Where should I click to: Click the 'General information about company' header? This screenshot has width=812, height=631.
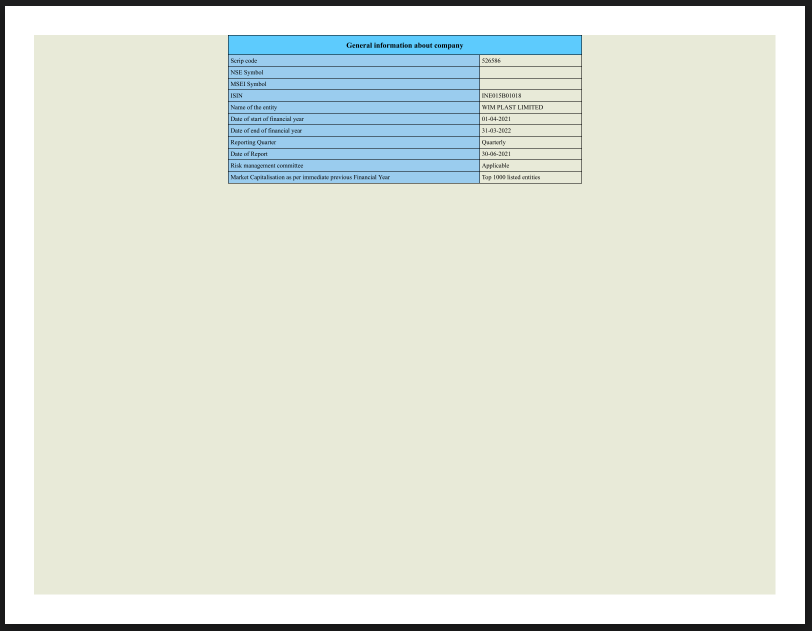(404, 45)
